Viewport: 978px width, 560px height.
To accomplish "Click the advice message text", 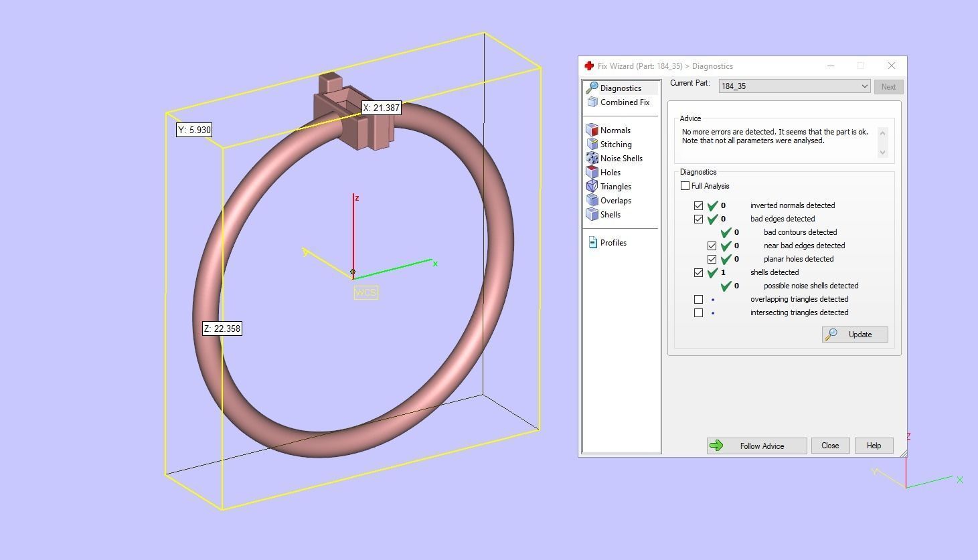I will 775,136.
